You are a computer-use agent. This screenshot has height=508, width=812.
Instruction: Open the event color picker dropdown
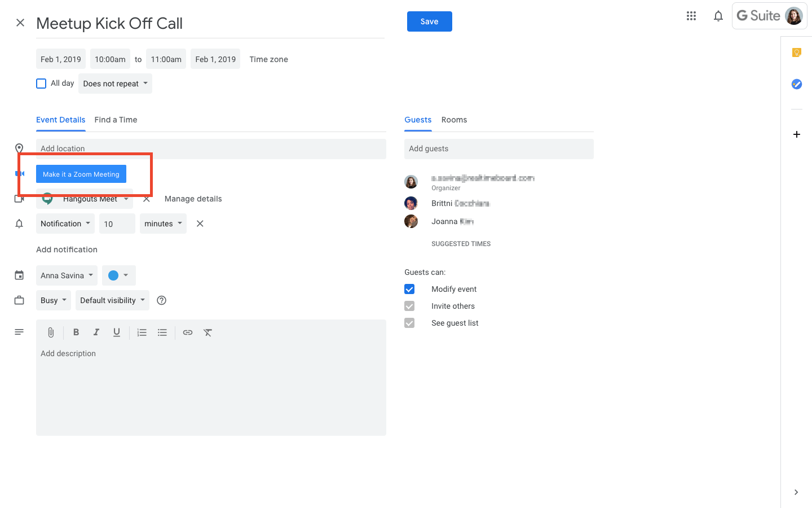point(119,275)
